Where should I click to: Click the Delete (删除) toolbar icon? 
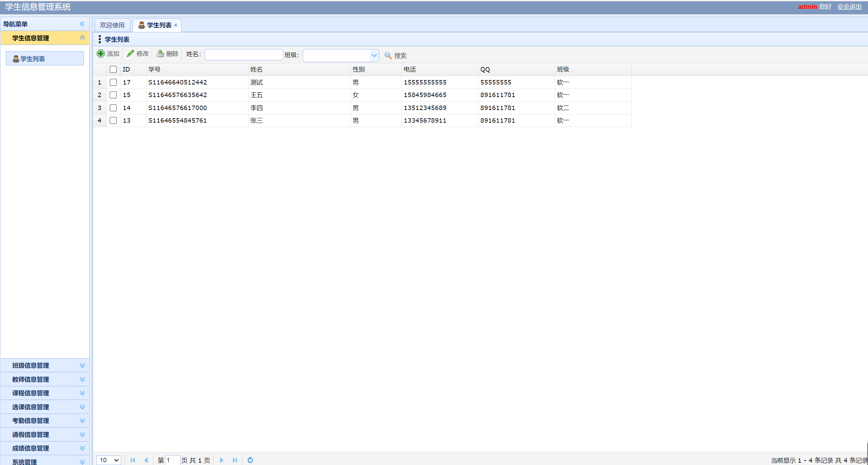click(x=160, y=53)
